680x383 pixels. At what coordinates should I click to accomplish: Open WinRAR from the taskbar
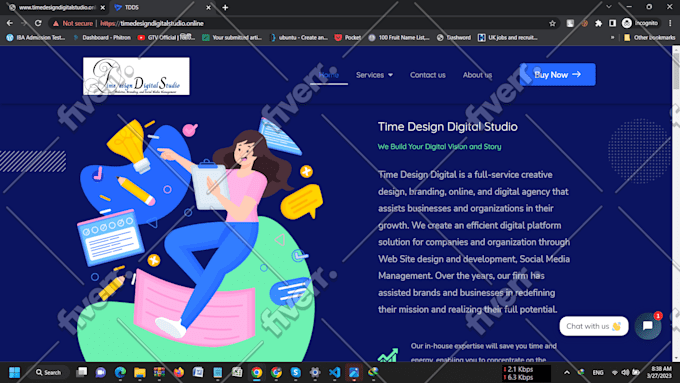[159, 373]
